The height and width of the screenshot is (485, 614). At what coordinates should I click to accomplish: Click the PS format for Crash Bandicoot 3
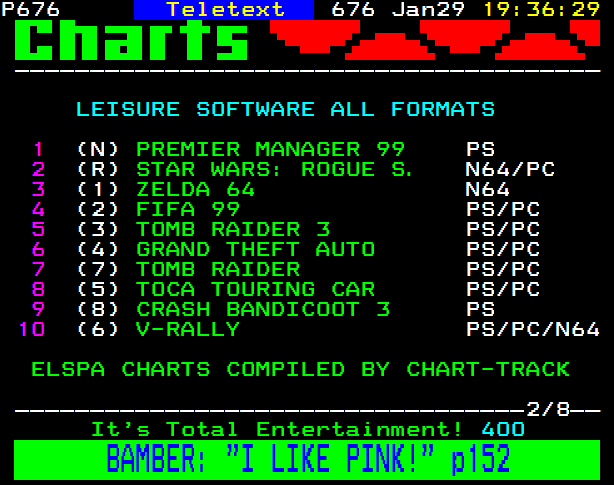point(480,309)
